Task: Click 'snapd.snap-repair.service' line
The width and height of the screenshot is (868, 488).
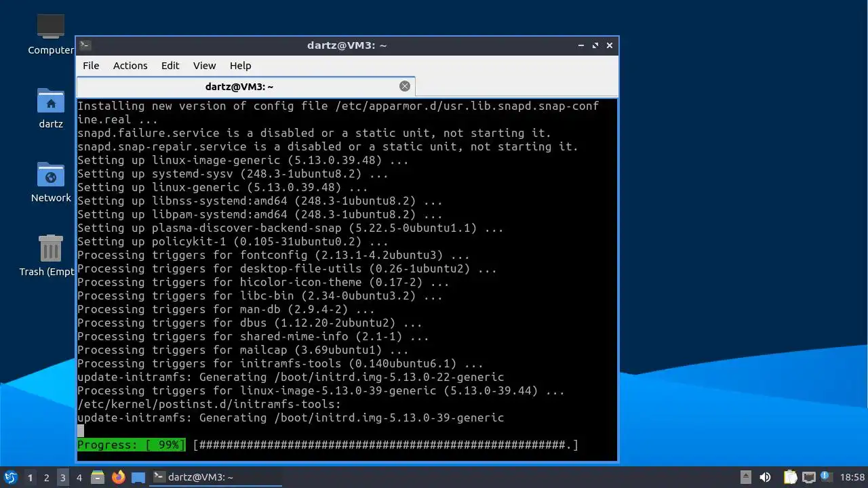Action: (x=328, y=146)
